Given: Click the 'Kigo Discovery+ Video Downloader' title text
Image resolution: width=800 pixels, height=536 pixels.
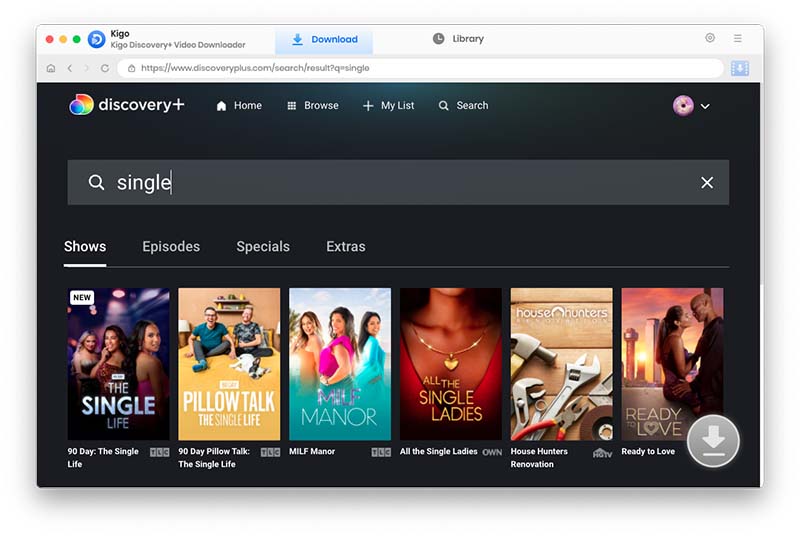Looking at the screenshot, I should [178, 45].
